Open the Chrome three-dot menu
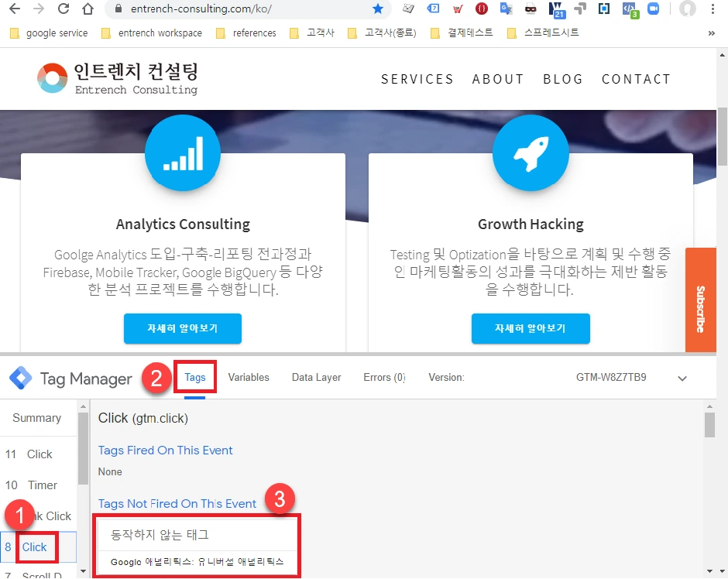 pyautogui.click(x=713, y=9)
